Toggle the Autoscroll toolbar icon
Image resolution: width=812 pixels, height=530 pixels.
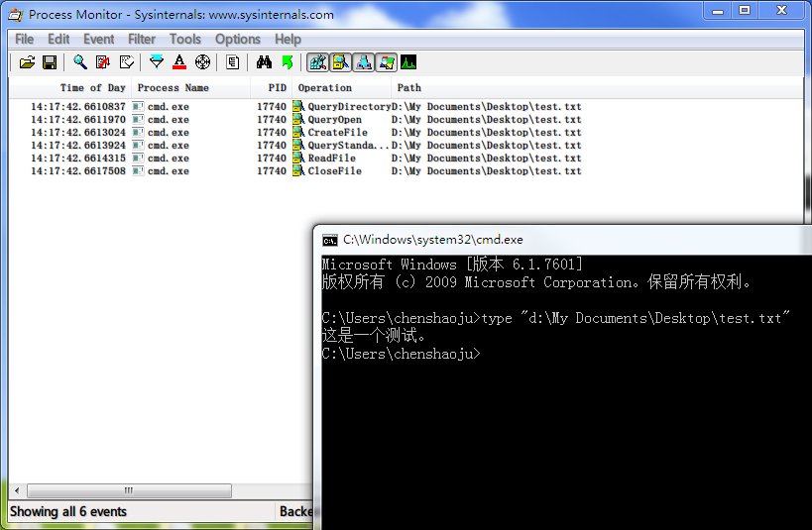[x=103, y=62]
